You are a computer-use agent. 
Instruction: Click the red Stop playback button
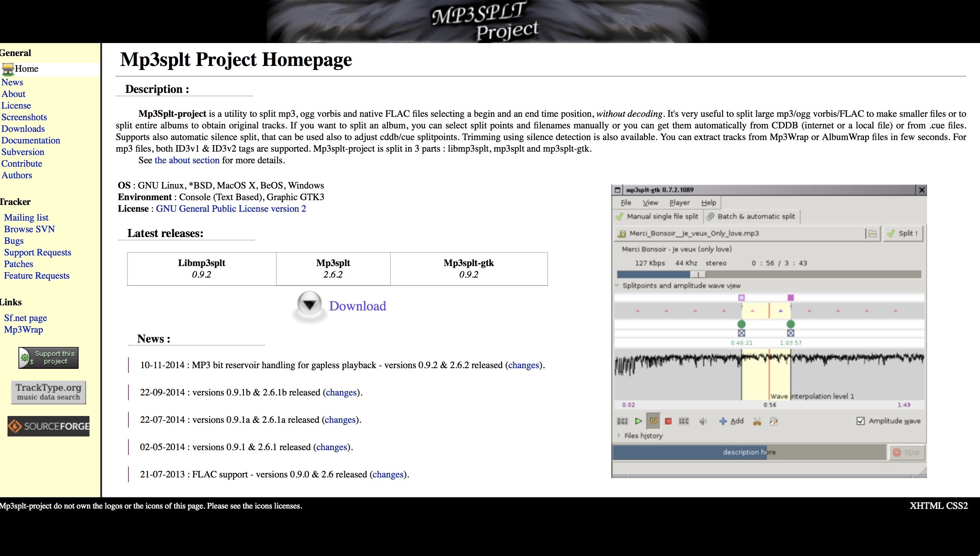[668, 421]
